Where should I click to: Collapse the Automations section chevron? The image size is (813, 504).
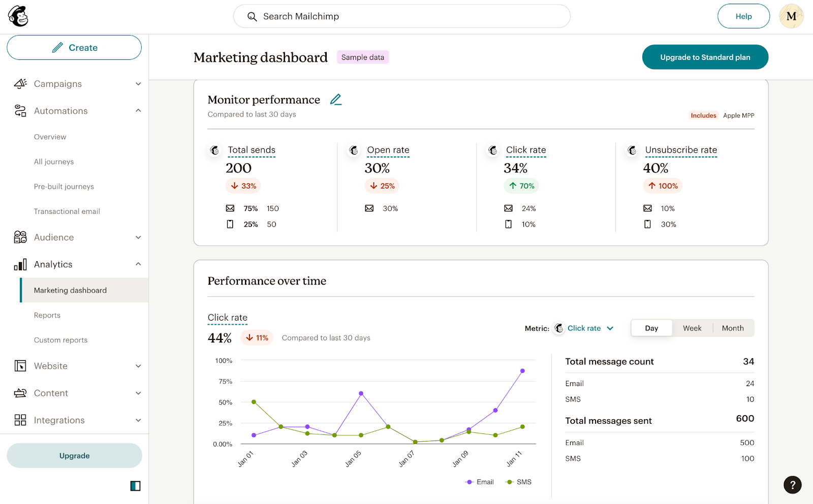coord(138,110)
